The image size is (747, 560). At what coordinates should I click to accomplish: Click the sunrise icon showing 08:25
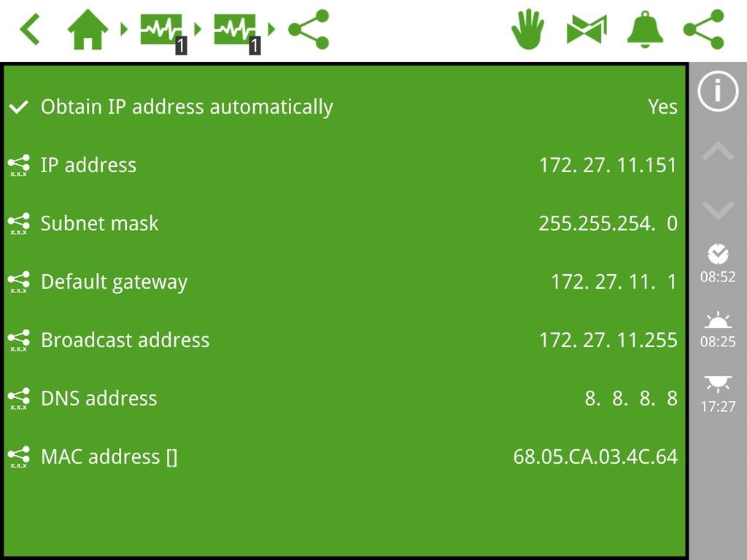(x=718, y=330)
